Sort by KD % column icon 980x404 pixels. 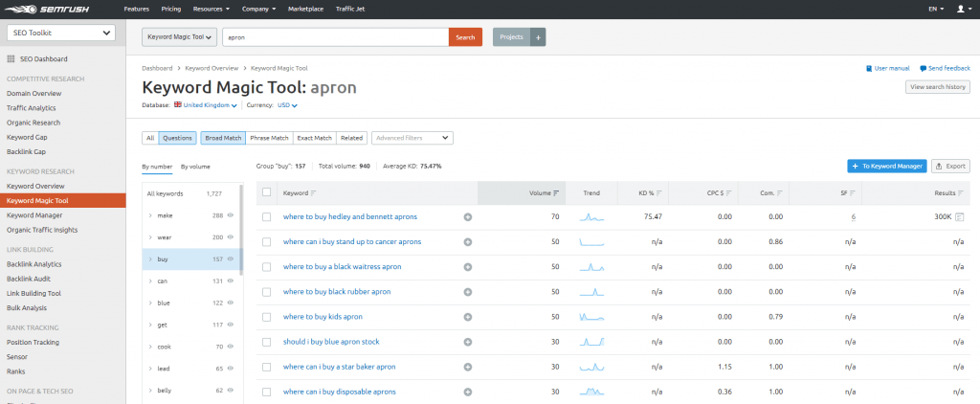[x=658, y=193]
